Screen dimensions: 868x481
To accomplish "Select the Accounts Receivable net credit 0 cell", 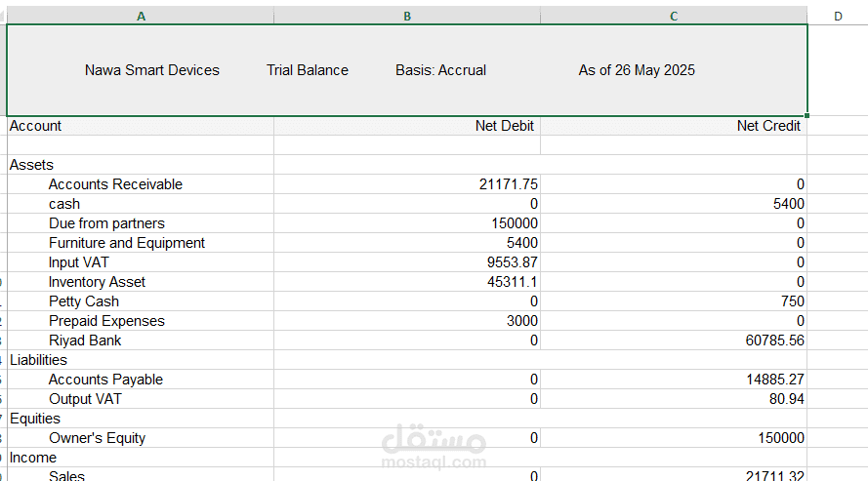I will (x=674, y=184).
